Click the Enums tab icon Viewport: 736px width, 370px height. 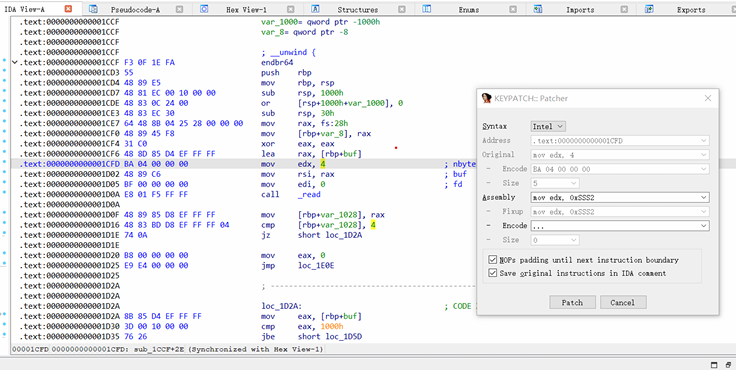(427, 9)
